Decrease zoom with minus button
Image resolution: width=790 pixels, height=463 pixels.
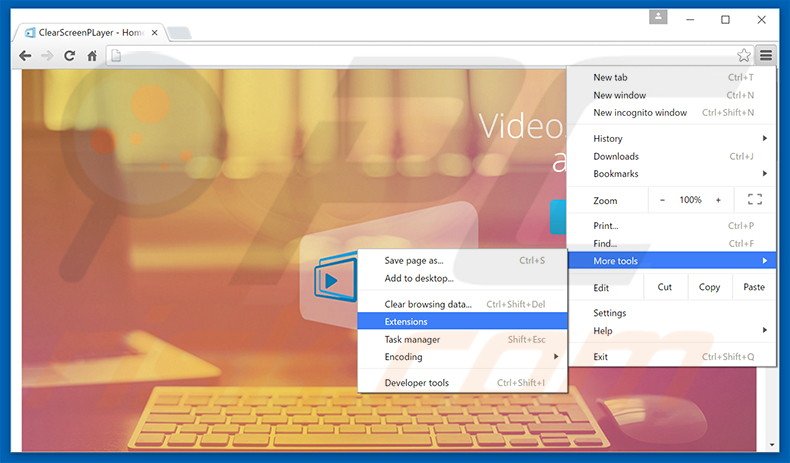click(663, 200)
